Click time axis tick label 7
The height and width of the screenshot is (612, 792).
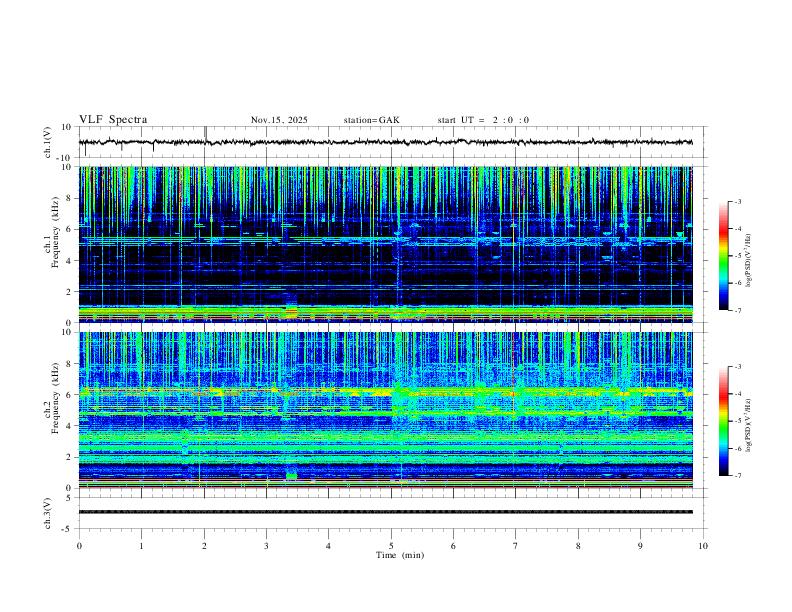tap(516, 546)
